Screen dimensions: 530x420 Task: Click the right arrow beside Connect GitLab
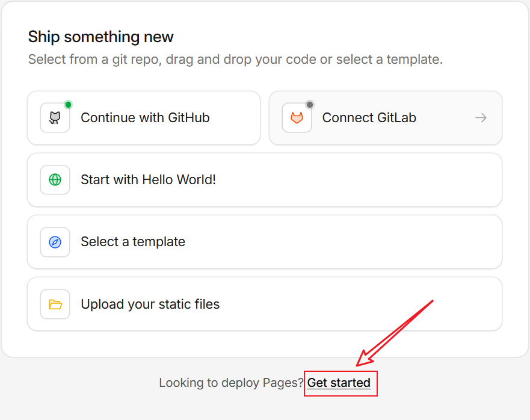pyautogui.click(x=481, y=118)
